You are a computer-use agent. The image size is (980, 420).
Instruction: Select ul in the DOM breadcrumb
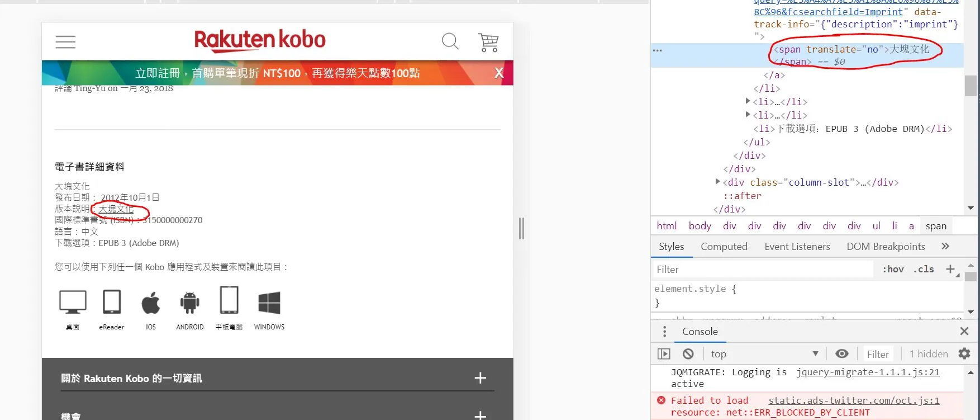[877, 226]
